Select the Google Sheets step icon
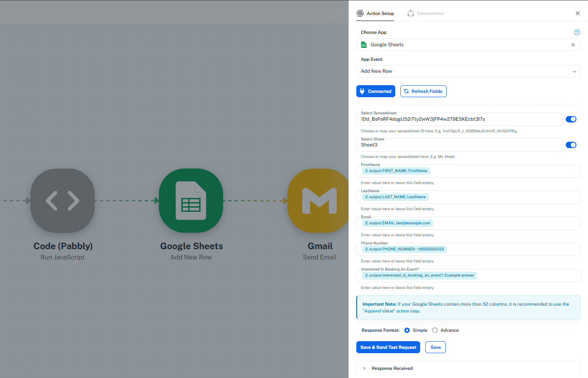 (191, 201)
